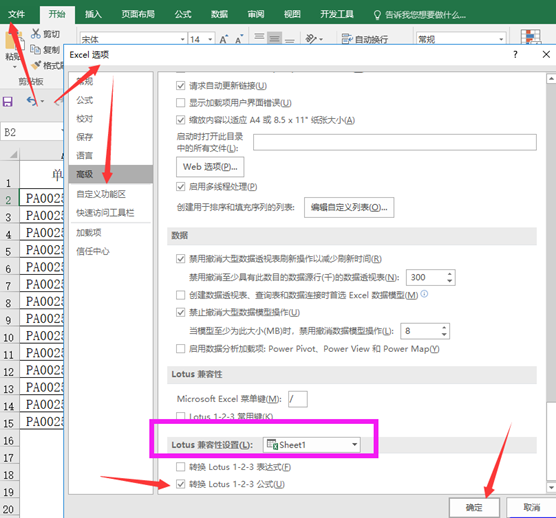Click the Name Box showing B2
The image size is (556, 518).
pyautogui.click(x=31, y=132)
